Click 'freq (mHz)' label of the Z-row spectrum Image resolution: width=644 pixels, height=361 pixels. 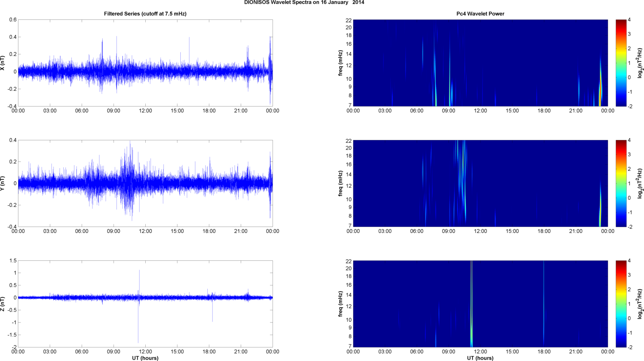click(x=340, y=304)
